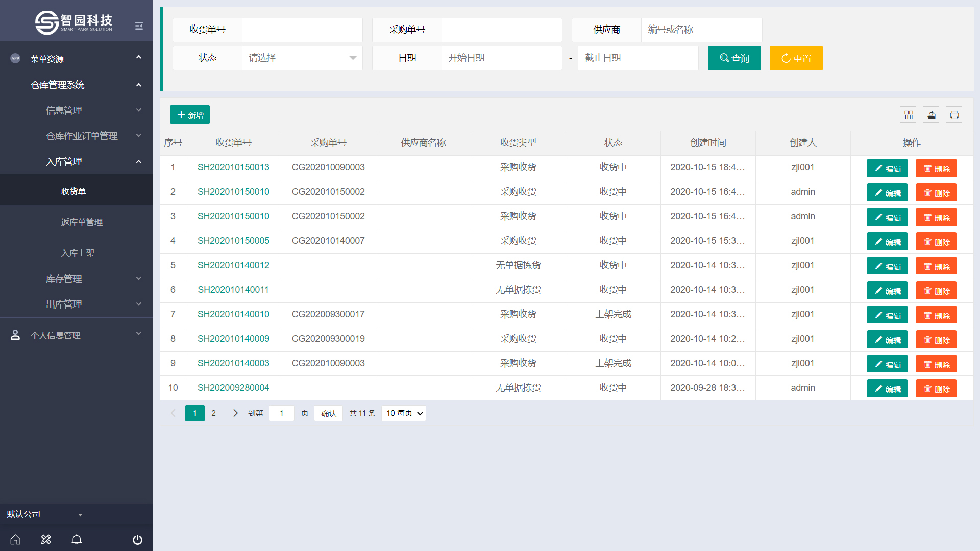Image resolution: width=980 pixels, height=551 pixels.
Task: Click the export table icon
Action: [x=932, y=115]
